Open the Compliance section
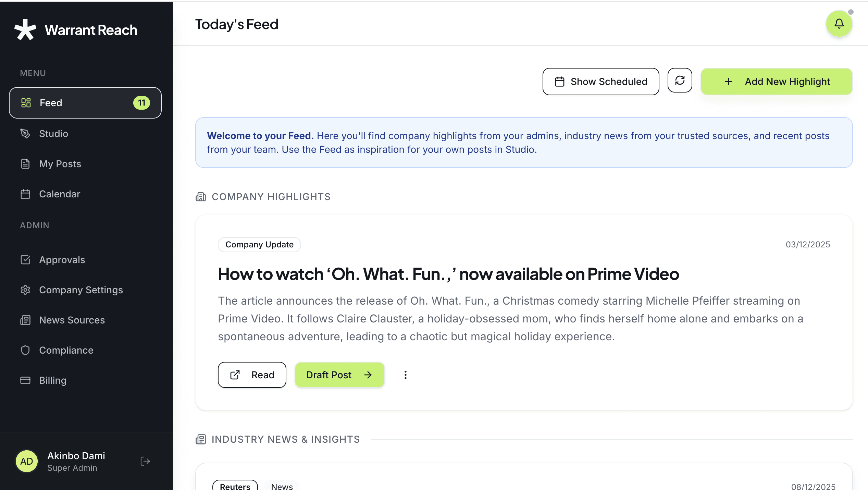 tap(66, 350)
